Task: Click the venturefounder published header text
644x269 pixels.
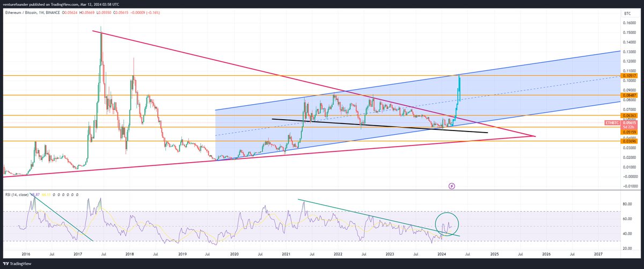Action: (60, 4)
